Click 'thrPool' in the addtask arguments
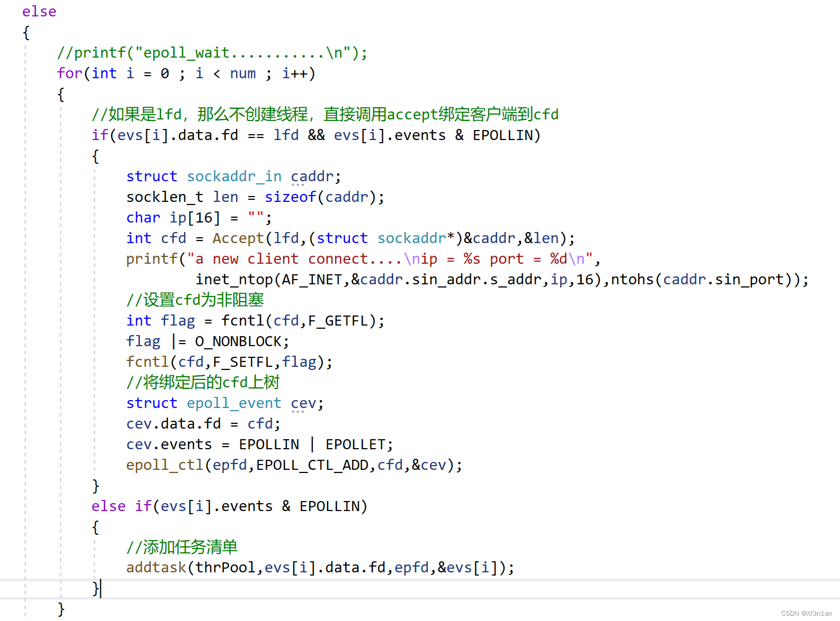Image resolution: width=840 pixels, height=621 pixels. coord(226,568)
